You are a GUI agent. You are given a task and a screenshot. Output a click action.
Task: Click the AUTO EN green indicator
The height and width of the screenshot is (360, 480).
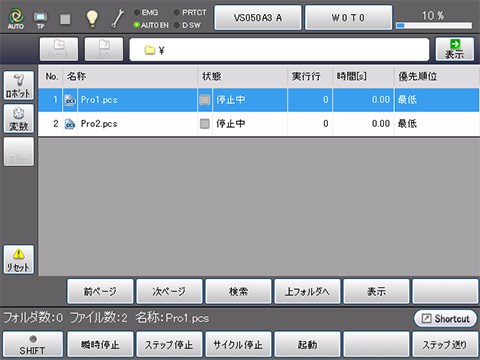pos(137,25)
